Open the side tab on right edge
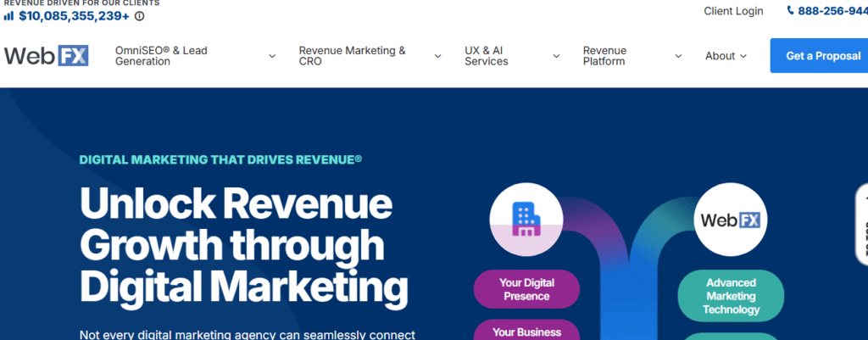This screenshot has width=868, height=340. (861, 225)
